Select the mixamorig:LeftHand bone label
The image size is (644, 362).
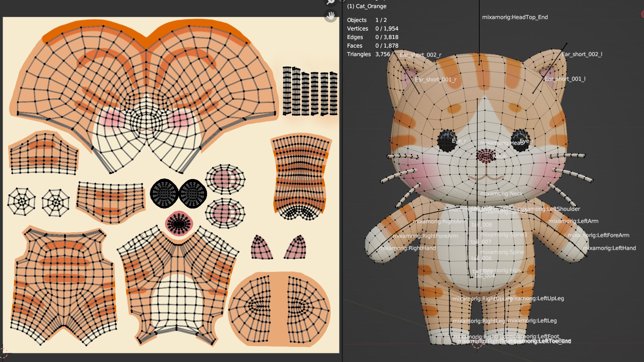pyautogui.click(x=609, y=248)
